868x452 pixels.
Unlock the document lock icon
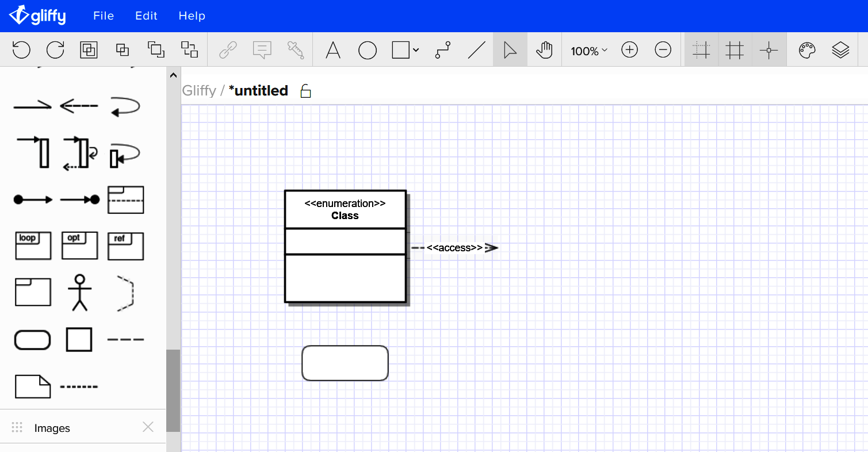[305, 91]
